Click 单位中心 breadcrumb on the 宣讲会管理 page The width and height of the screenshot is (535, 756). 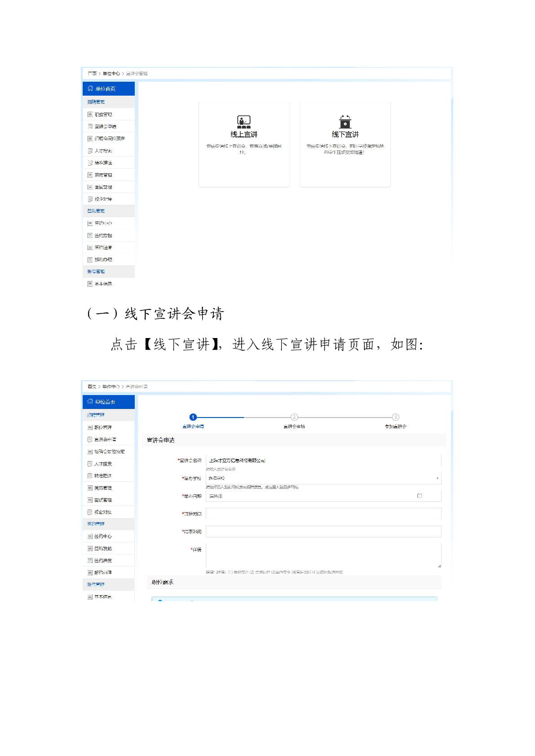tap(111, 74)
